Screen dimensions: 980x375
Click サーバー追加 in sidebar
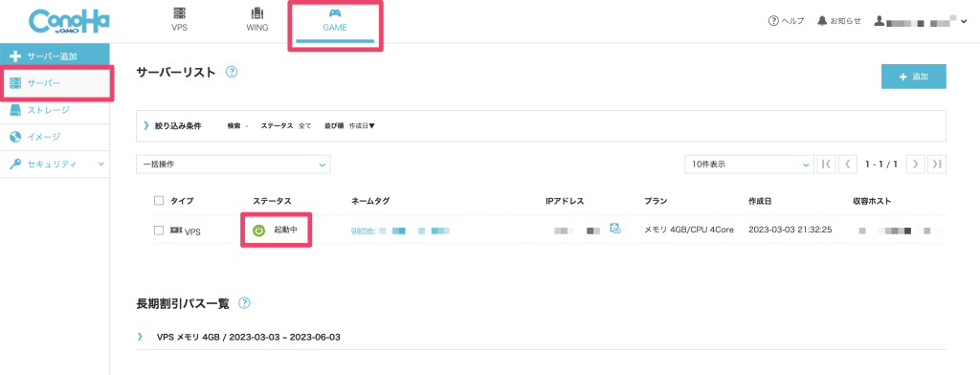pyautogui.click(x=55, y=56)
